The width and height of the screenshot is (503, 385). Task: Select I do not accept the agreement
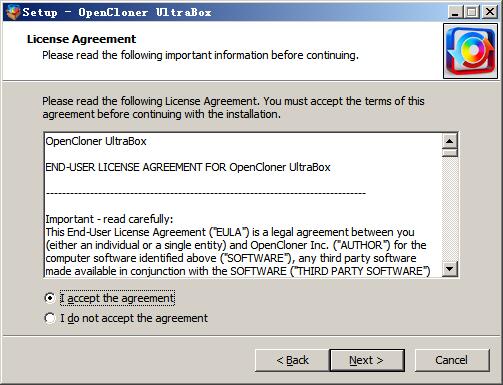(x=50, y=318)
